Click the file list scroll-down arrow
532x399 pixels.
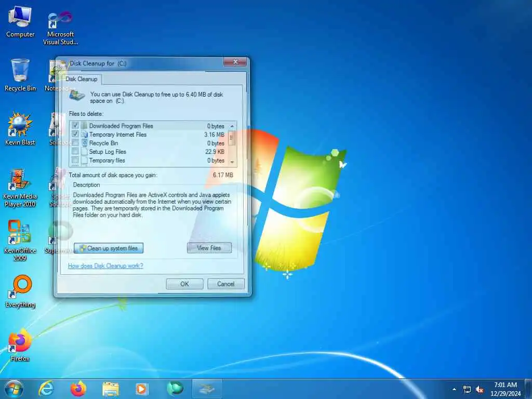click(232, 162)
